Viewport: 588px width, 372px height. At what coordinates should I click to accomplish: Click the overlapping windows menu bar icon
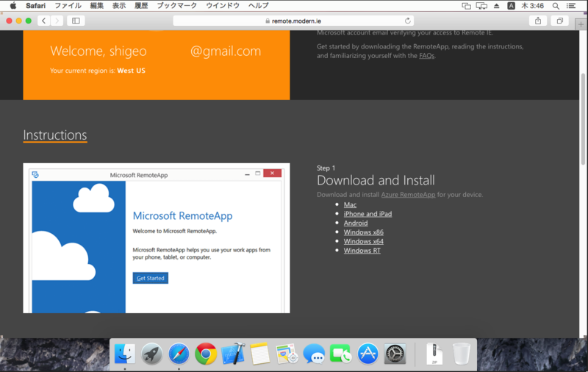click(x=466, y=6)
